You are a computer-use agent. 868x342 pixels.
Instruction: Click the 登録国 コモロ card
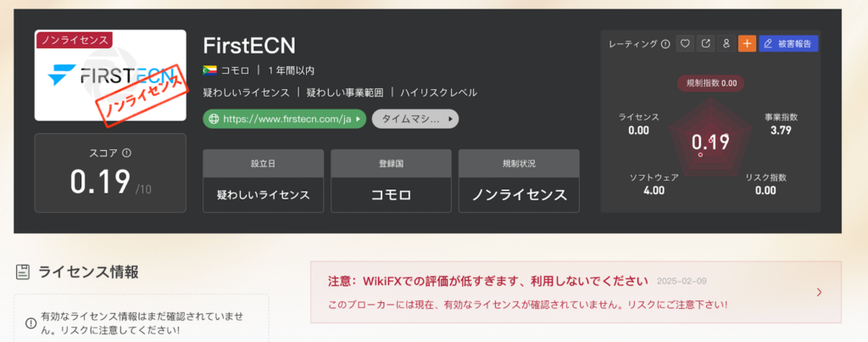(x=391, y=181)
